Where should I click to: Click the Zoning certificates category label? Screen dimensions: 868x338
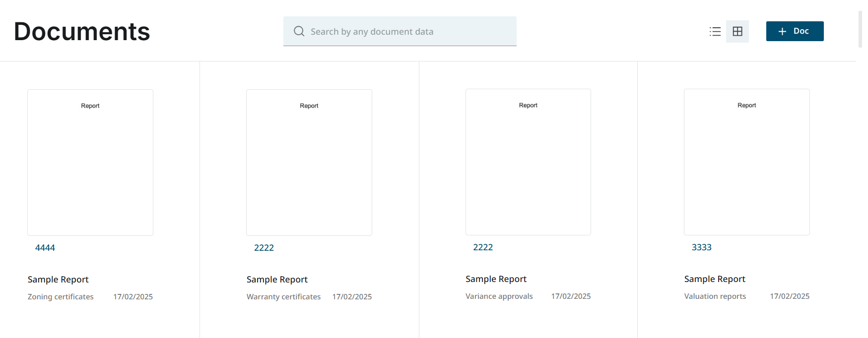click(x=61, y=297)
